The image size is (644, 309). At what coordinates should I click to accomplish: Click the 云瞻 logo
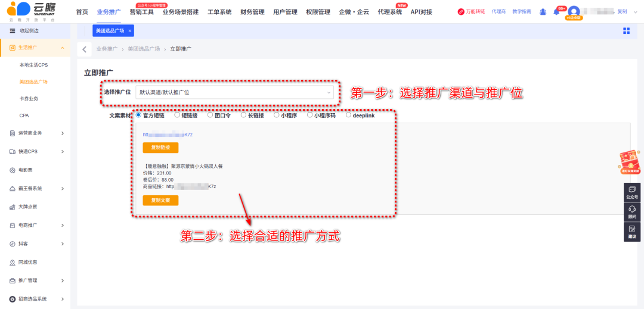(x=32, y=11)
